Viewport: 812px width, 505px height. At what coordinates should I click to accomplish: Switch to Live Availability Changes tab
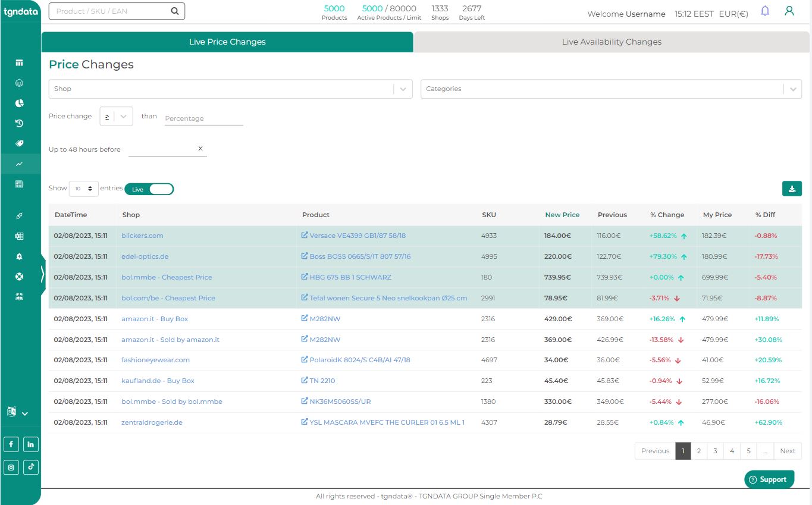(612, 42)
